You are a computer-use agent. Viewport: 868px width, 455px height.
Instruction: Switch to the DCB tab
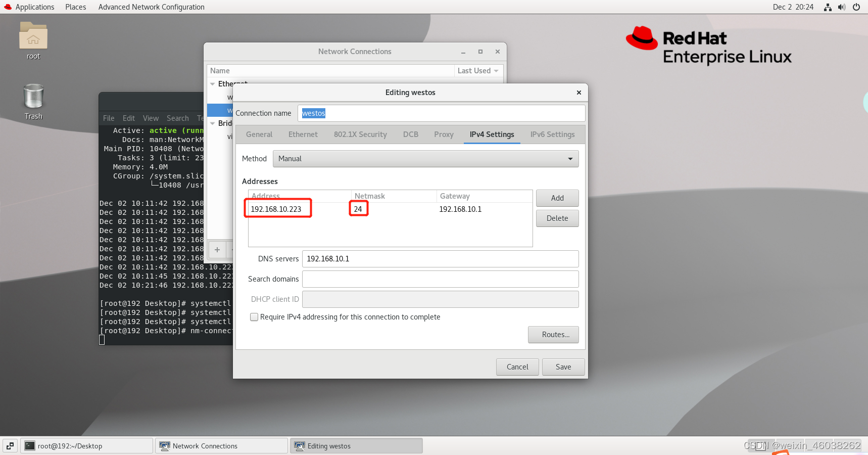[x=411, y=134]
